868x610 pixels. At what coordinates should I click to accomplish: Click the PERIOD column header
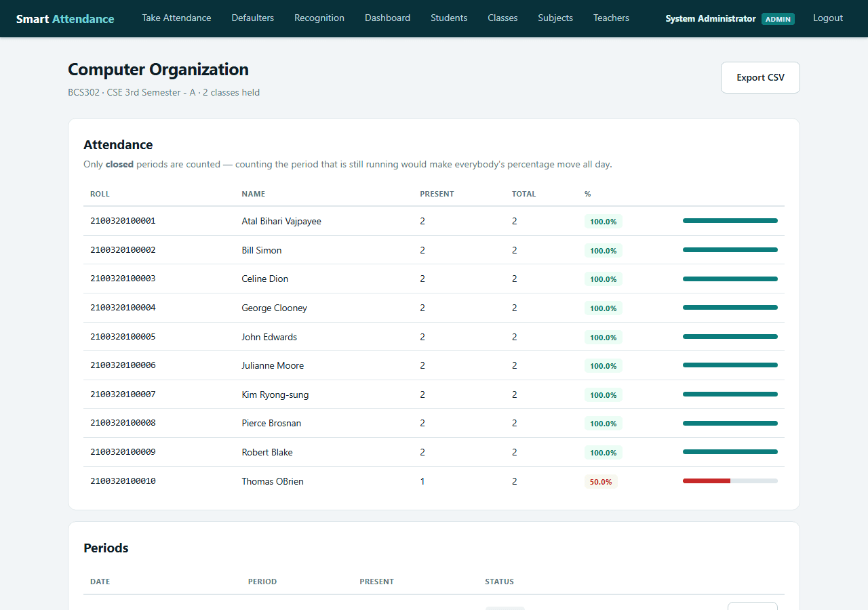[262, 582]
